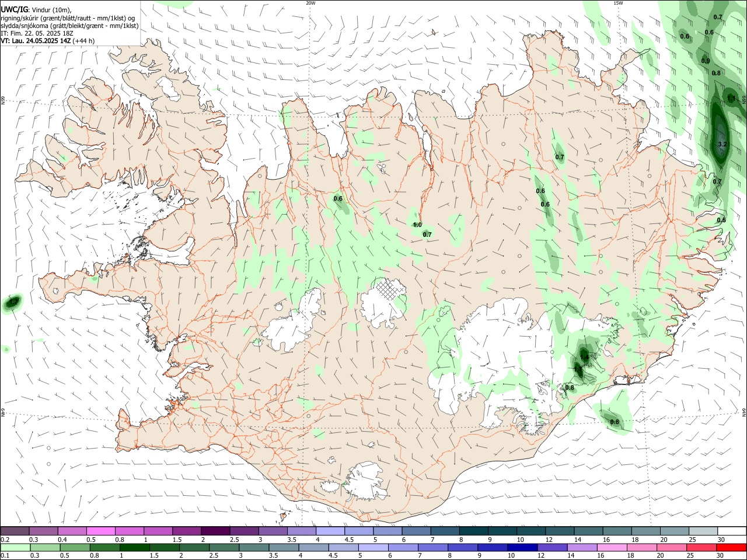Select the dark teal 8–9 snow swatch
This screenshot has height=560, width=747.
(x=473, y=531)
